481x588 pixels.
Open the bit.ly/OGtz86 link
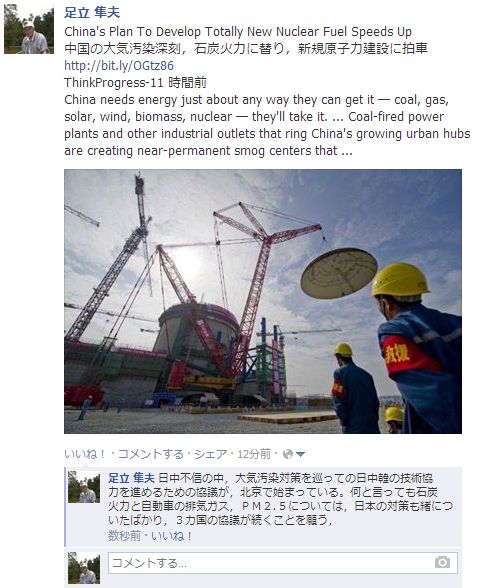[119, 66]
